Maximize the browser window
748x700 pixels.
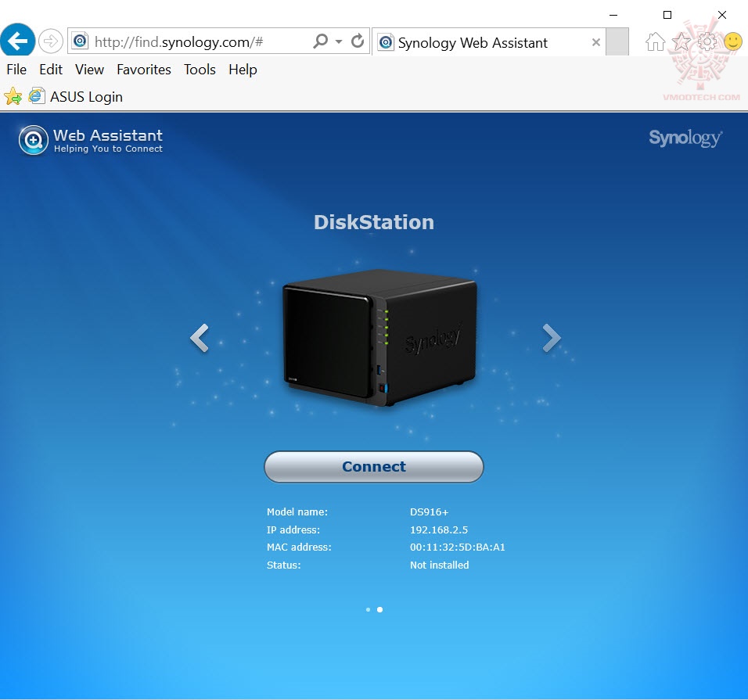point(667,16)
